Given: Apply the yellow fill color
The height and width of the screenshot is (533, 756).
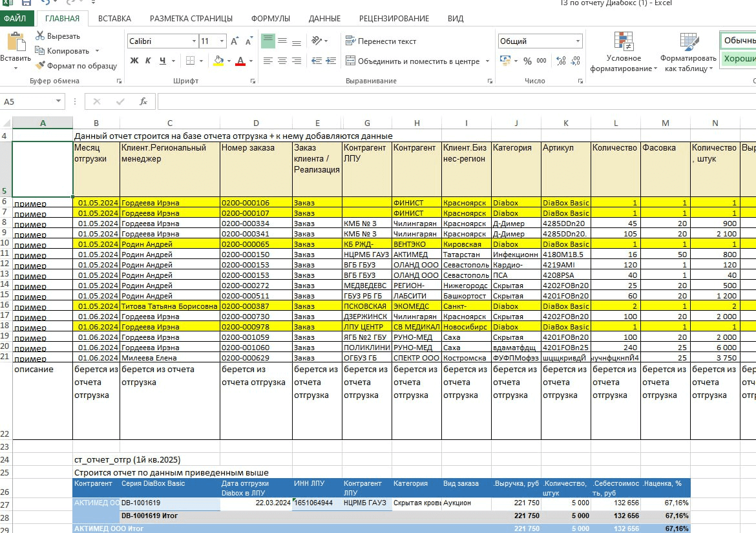Looking at the screenshot, I should 218,61.
